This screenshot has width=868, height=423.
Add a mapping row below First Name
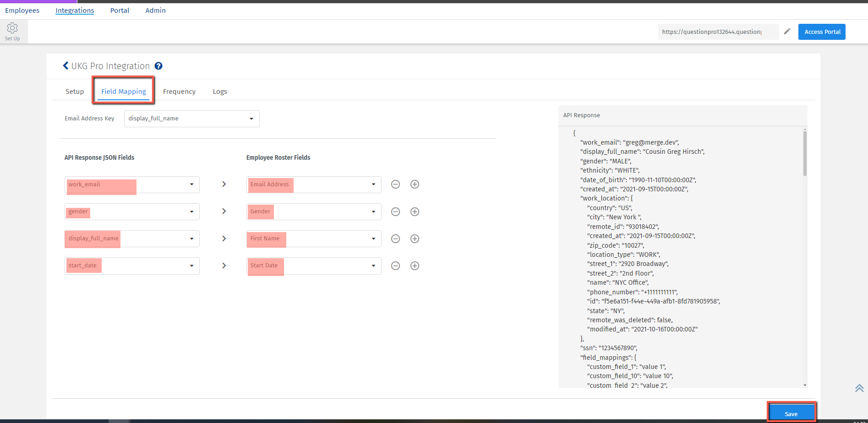coord(415,239)
